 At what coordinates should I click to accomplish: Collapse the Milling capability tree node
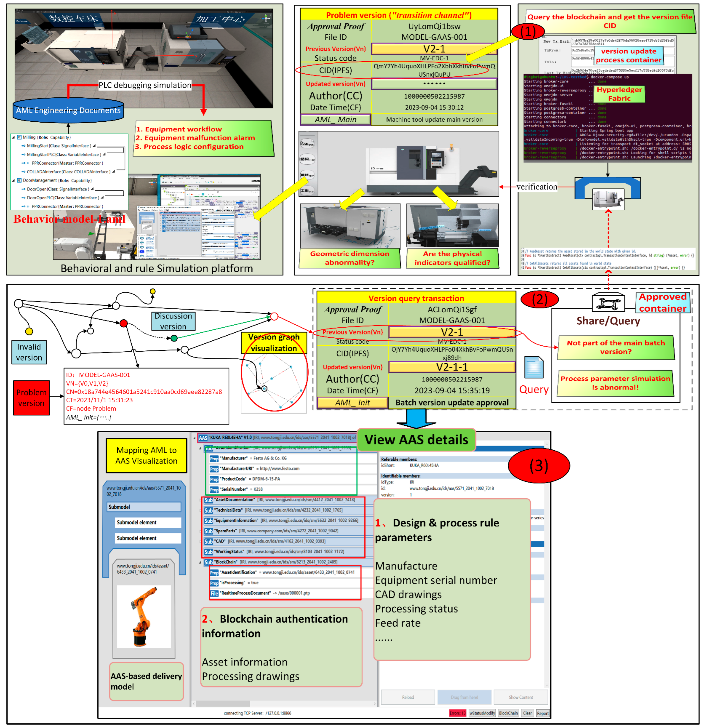click(x=13, y=137)
